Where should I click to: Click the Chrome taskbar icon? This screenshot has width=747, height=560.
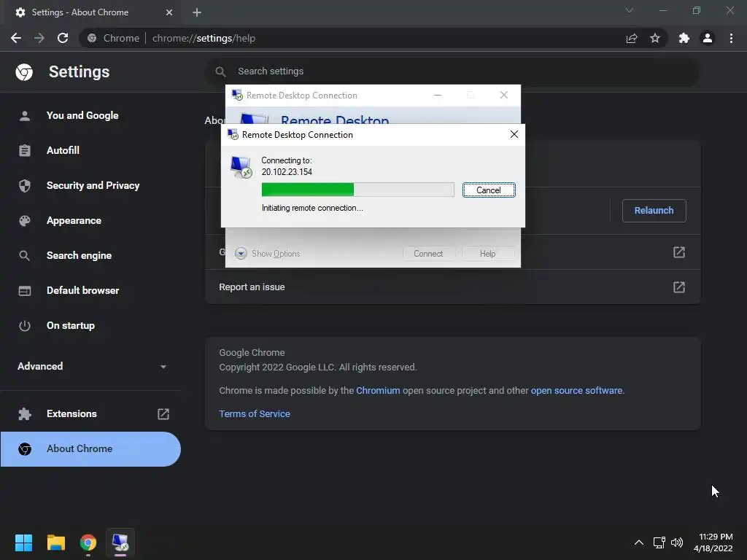click(88, 542)
